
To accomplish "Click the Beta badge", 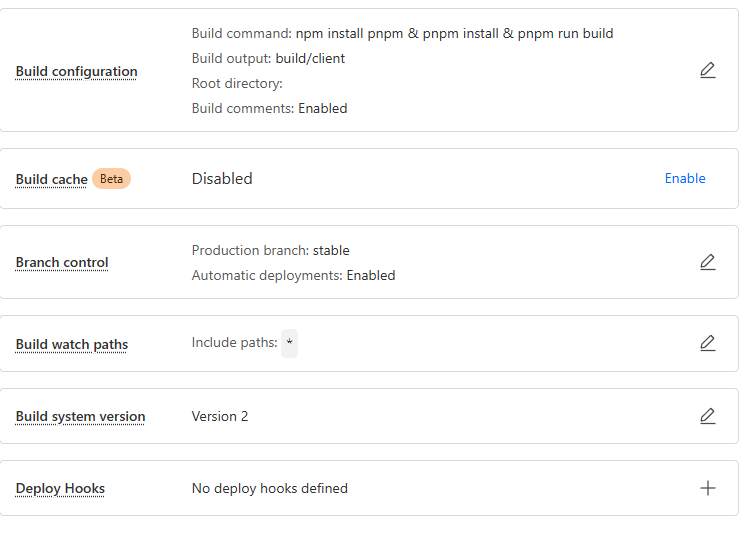I will pos(111,179).
